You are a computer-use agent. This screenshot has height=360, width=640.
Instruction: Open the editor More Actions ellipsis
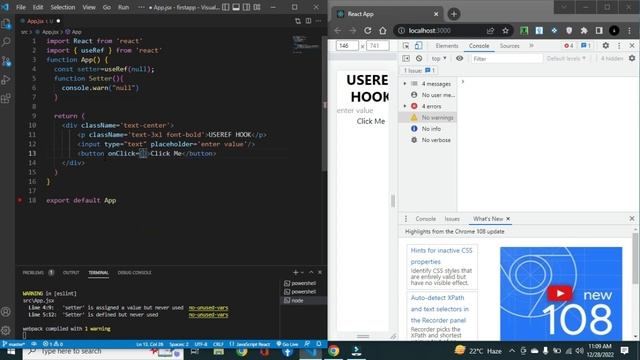point(318,21)
